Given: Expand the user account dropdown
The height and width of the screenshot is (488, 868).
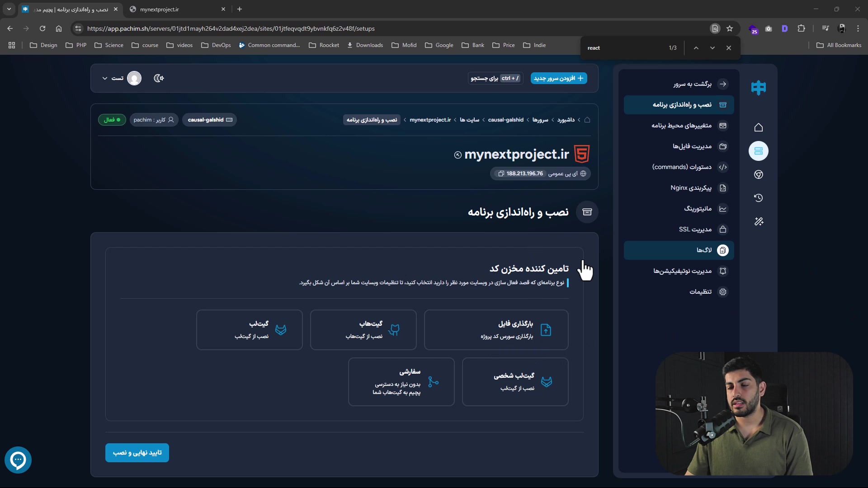Looking at the screenshot, I should [105, 78].
